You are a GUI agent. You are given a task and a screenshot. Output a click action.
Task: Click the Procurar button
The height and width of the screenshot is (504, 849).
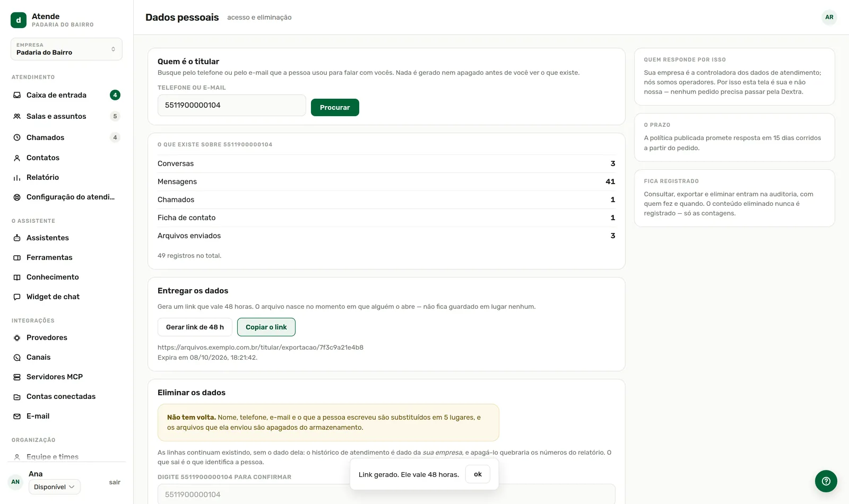pyautogui.click(x=335, y=107)
